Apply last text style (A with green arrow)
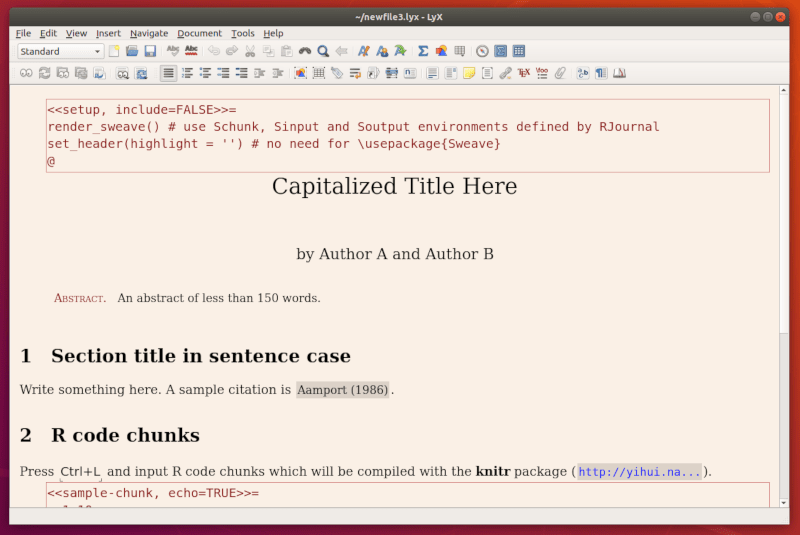The image size is (800, 535). coord(401,51)
